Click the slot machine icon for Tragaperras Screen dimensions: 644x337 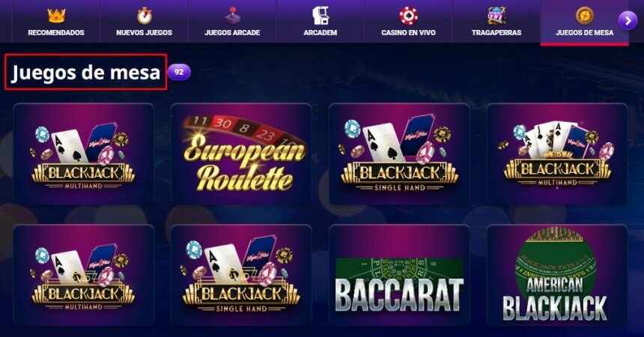coord(496,16)
